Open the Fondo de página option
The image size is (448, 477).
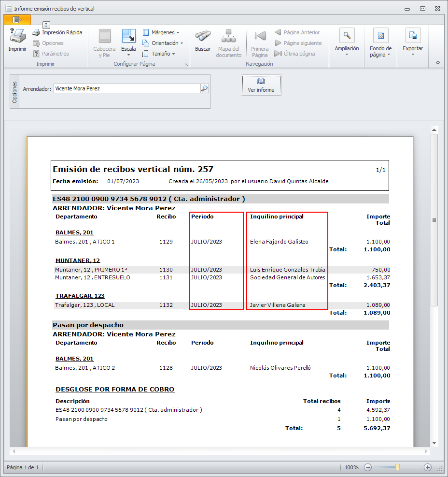[380, 36]
